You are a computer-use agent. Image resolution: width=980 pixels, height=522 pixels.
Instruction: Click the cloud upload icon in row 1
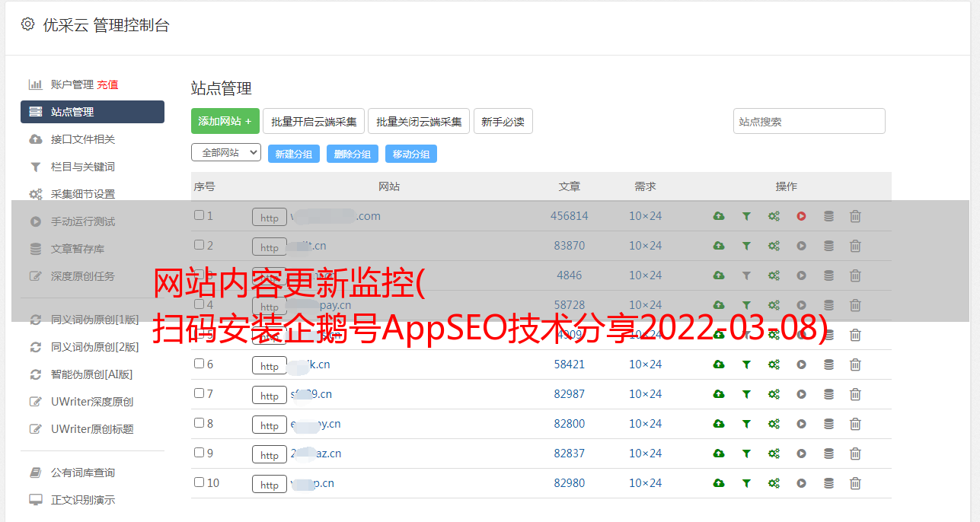tap(719, 216)
